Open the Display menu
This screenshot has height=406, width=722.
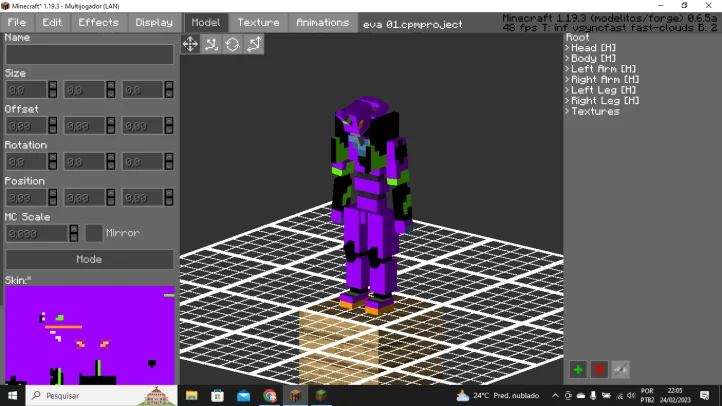[x=154, y=23]
